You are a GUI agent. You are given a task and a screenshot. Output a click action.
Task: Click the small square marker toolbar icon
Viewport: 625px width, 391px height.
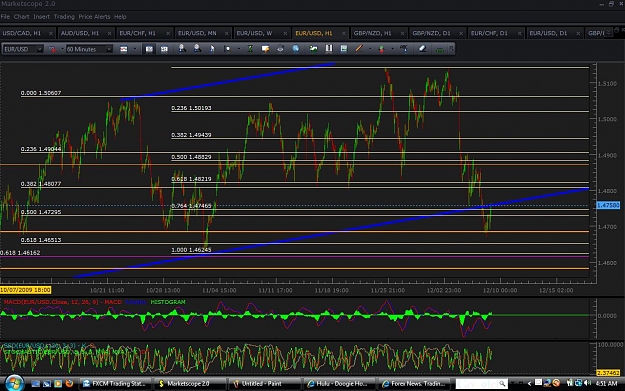[228, 49]
